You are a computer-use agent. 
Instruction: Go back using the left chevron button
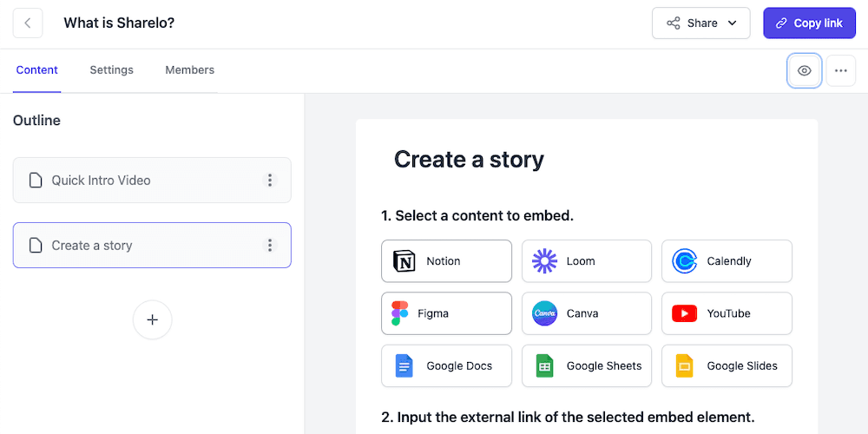28,23
